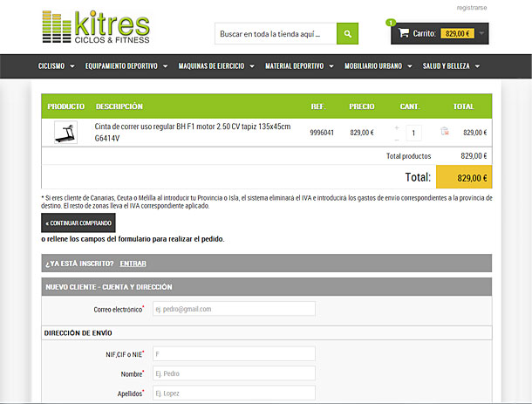532x404 pixels.
Task: Click the store search text box
Action: click(275, 34)
